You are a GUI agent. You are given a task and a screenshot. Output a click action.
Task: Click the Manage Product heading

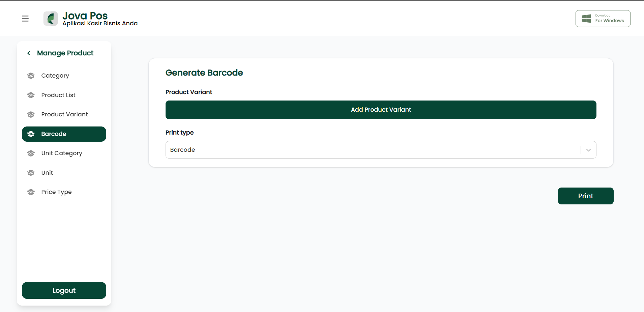[65, 53]
